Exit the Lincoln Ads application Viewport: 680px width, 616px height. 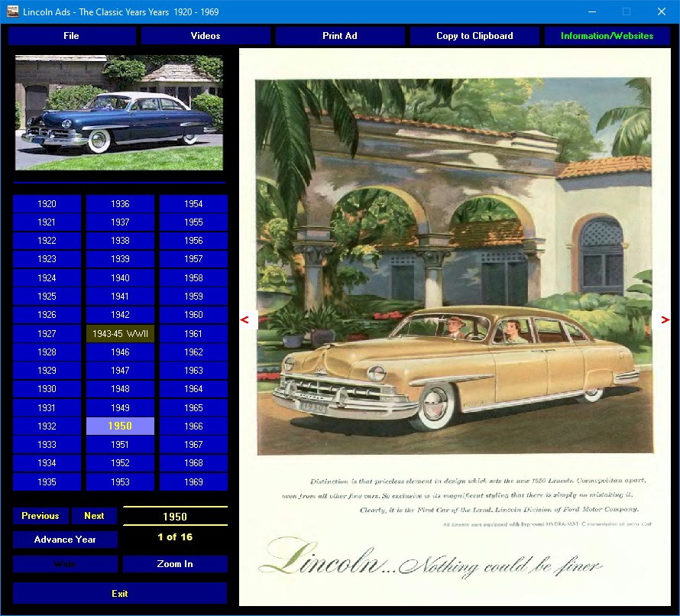coord(120,593)
